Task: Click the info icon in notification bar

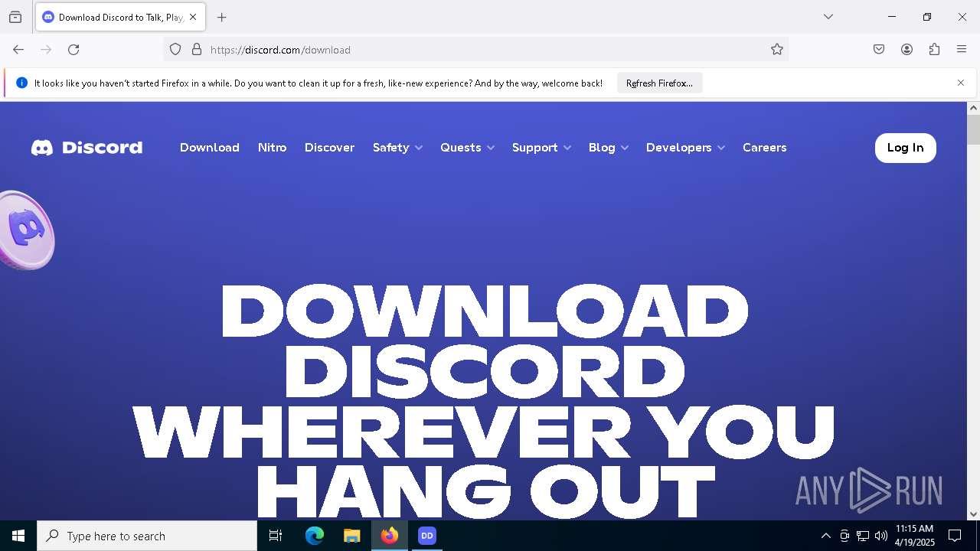Action: click(x=21, y=83)
